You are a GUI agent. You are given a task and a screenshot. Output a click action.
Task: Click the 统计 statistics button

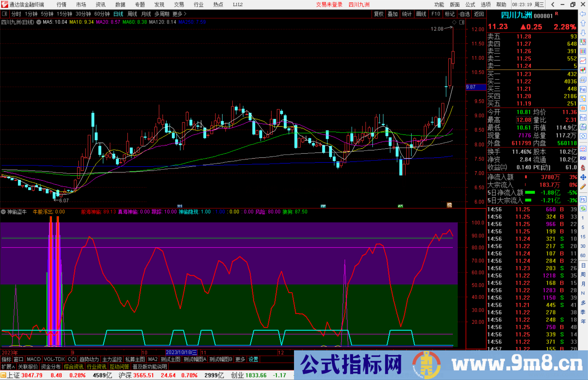click(x=407, y=14)
